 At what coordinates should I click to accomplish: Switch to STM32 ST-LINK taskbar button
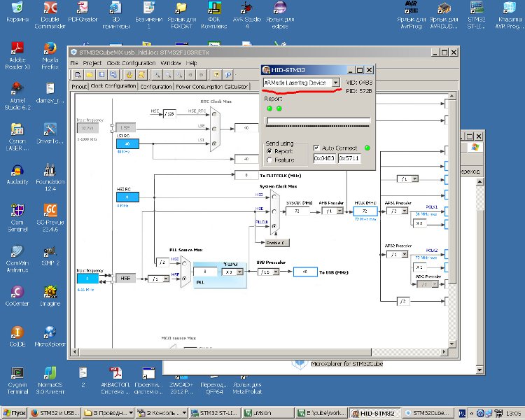tap(215, 413)
